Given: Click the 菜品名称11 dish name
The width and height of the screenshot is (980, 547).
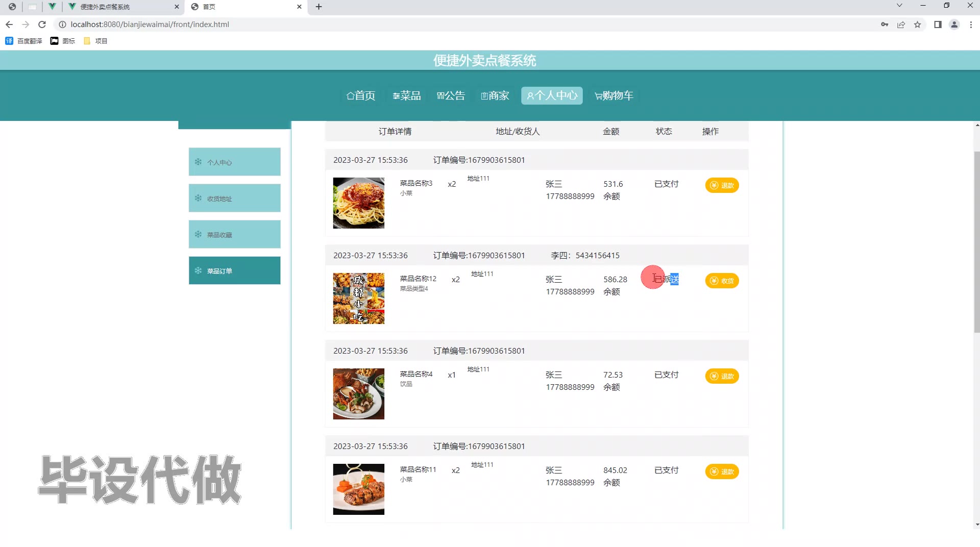Looking at the screenshot, I should 418,469.
